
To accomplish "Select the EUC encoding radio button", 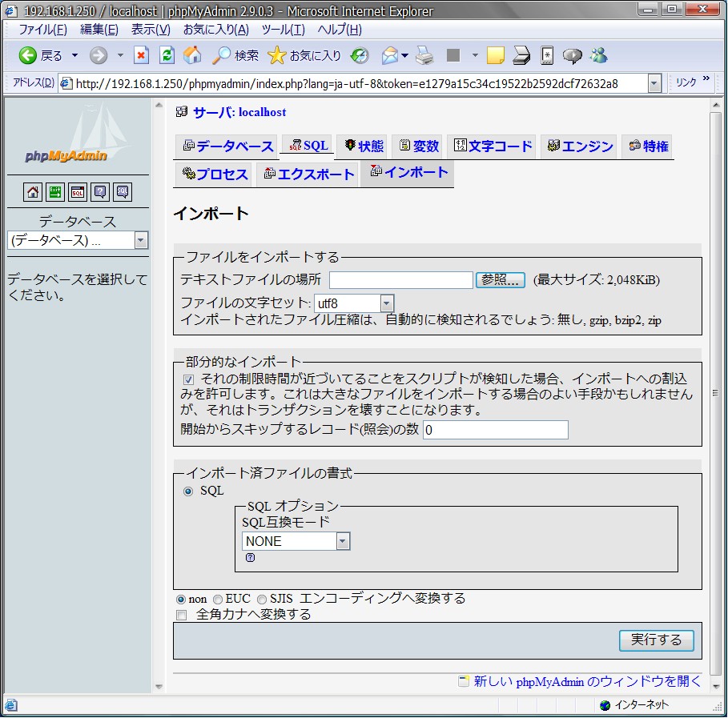I will point(217,600).
